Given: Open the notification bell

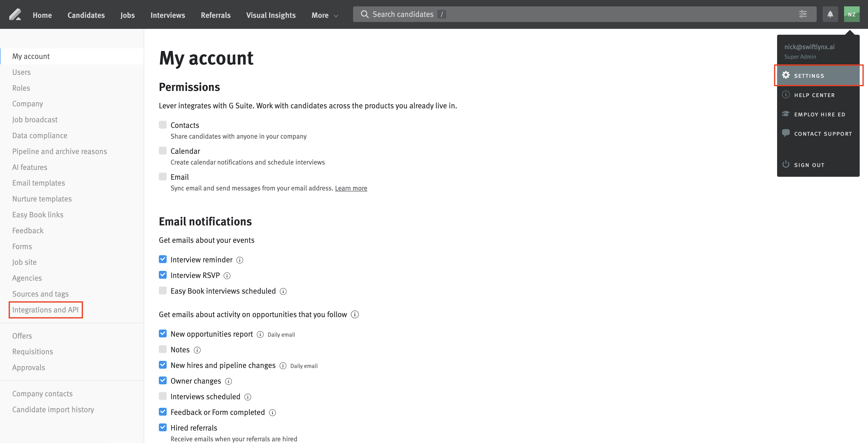Looking at the screenshot, I should (830, 14).
